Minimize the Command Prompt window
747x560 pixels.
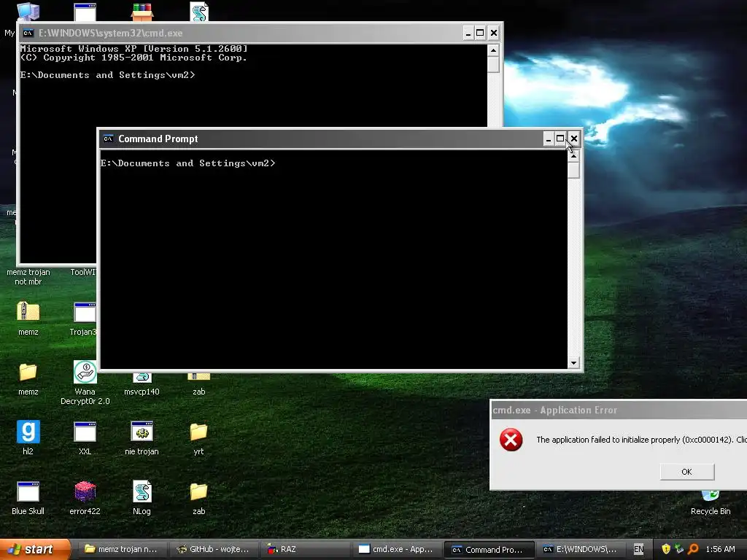tap(549, 139)
